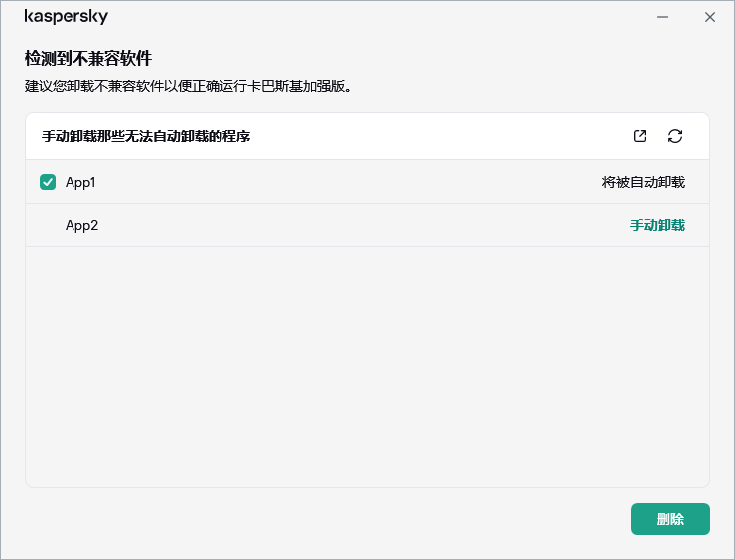
Task: Minimize the Kaspersky installer window
Action: tap(662, 17)
